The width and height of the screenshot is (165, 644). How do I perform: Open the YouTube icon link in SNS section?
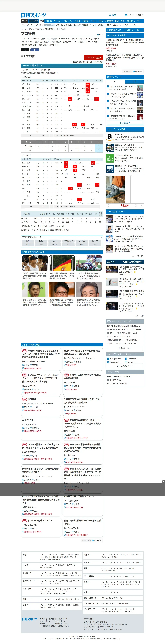pyautogui.click(x=126, y=362)
